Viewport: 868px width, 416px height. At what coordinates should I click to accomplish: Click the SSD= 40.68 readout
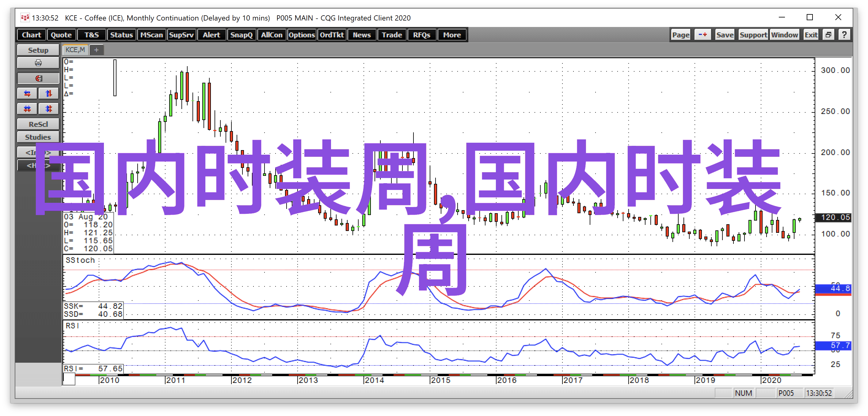tap(93, 314)
